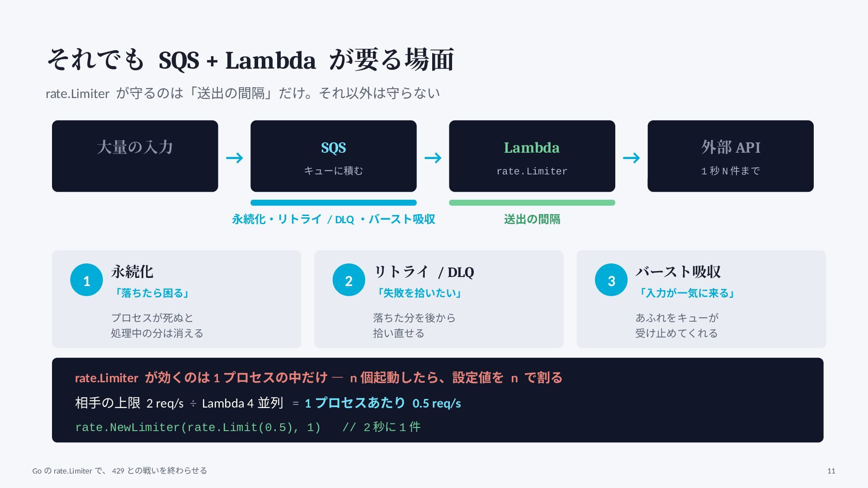The height and width of the screenshot is (488, 868).
Task: Click the numbered circle 3 badge
Action: point(611,280)
